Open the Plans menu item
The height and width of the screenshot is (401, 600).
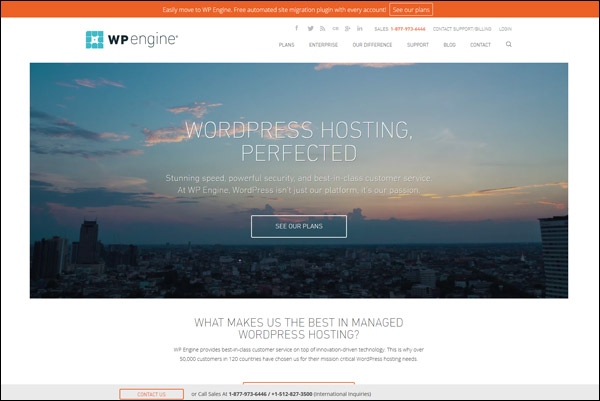click(287, 45)
